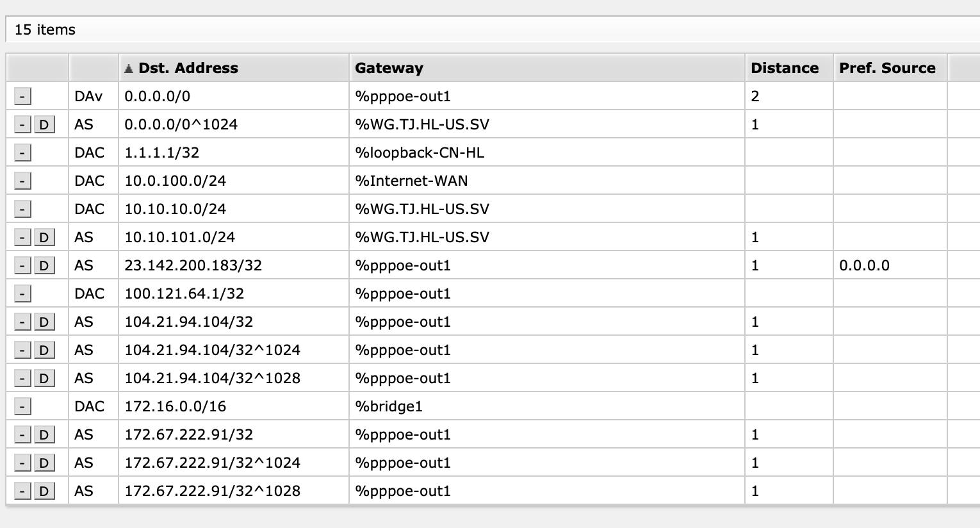The height and width of the screenshot is (528, 980).
Task: Sort routes by the Gateway column header
Action: (389, 68)
